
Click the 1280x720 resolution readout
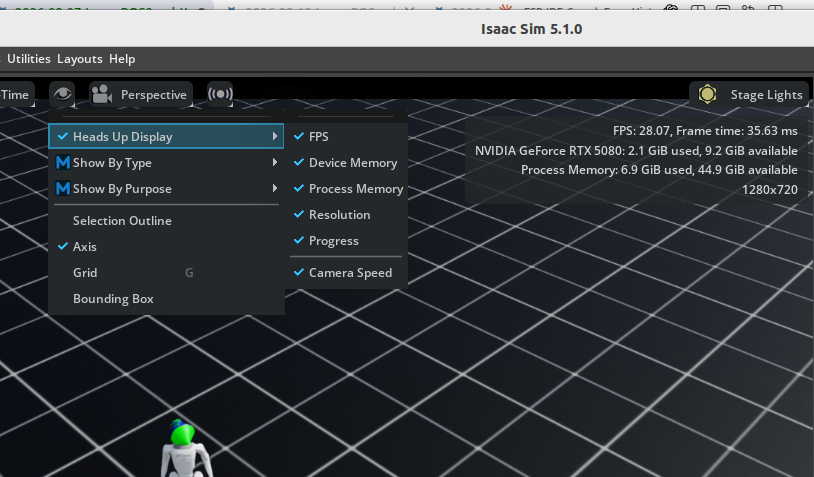770,189
